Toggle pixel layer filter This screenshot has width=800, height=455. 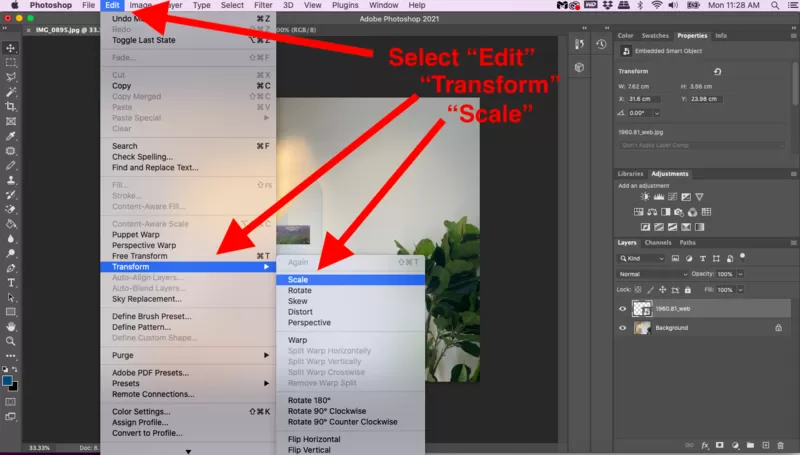click(x=676, y=259)
